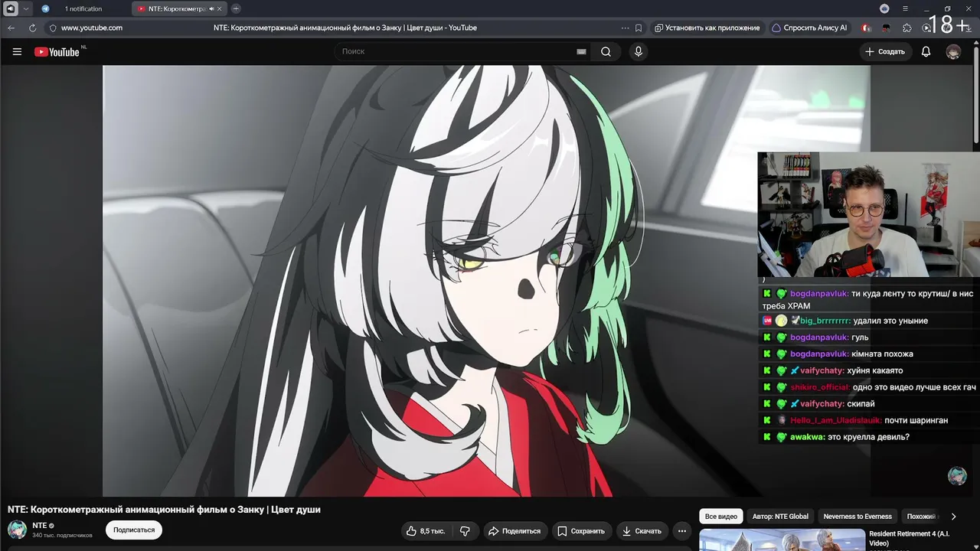Open the NTE channel avatar
The width and height of the screenshot is (980, 551).
(x=17, y=530)
